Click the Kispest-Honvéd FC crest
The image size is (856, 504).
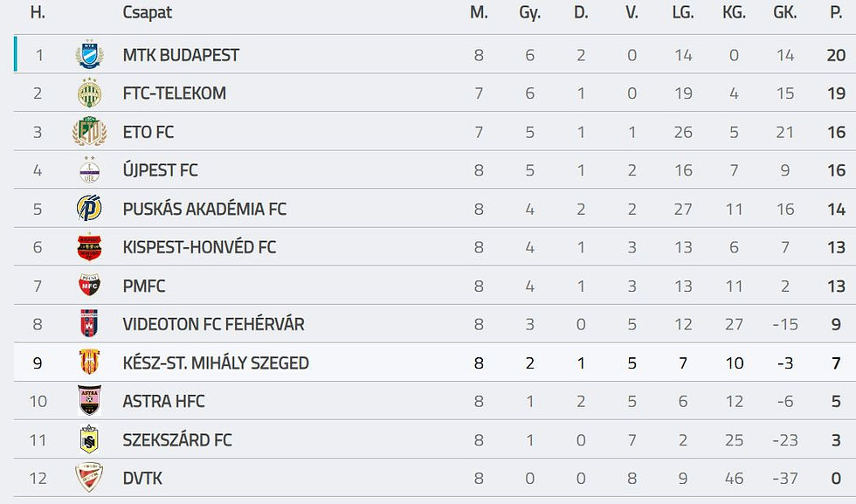pyautogui.click(x=89, y=247)
